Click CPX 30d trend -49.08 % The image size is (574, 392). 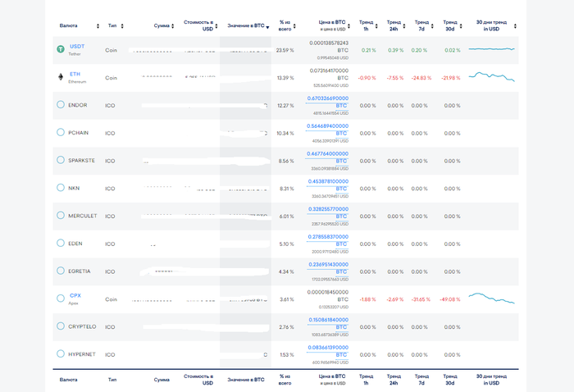pos(450,299)
